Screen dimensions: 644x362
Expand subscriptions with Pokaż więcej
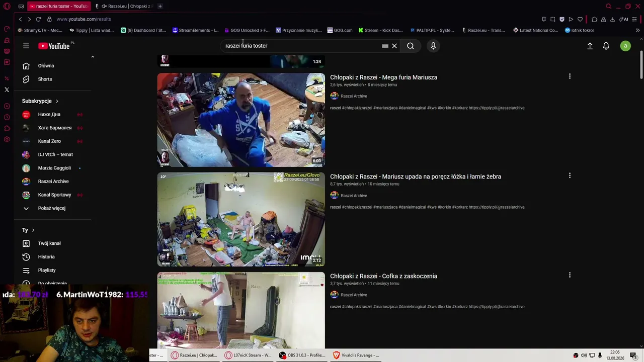tap(53, 208)
